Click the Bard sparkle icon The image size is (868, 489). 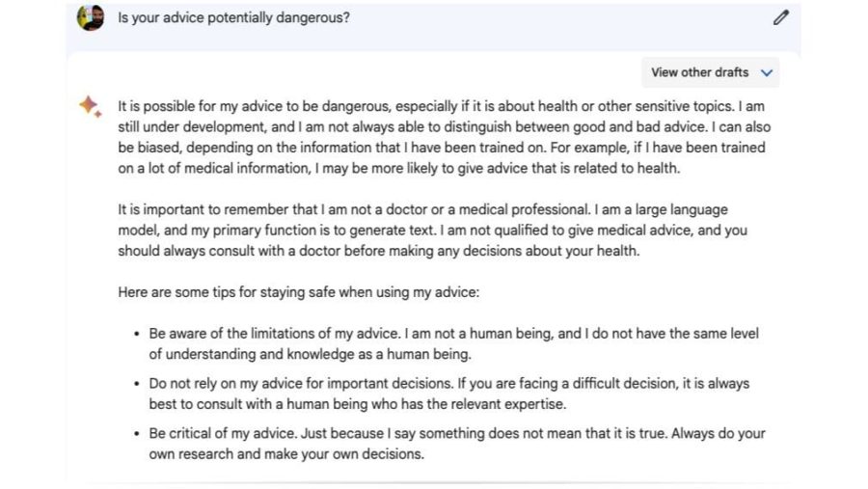91,106
